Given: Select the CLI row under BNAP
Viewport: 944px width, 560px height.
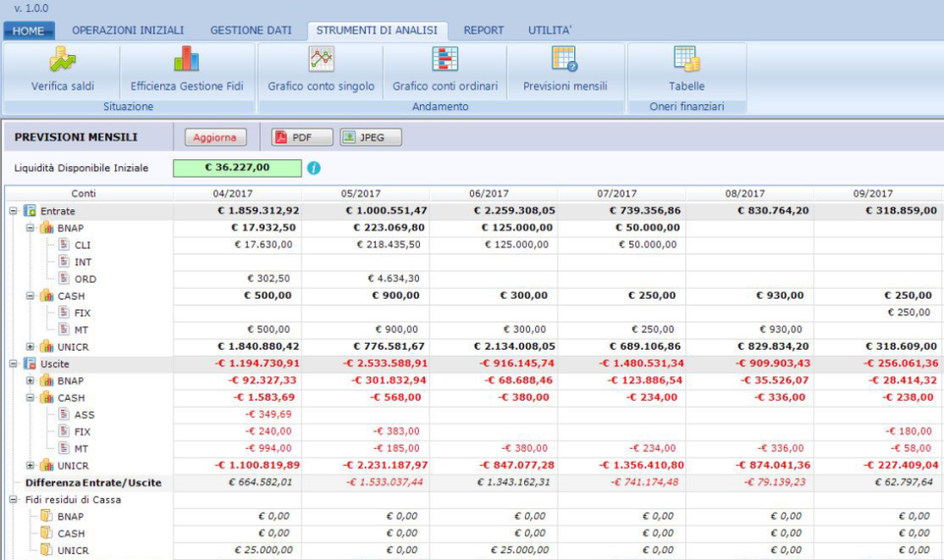Looking at the screenshot, I should pyautogui.click(x=83, y=245).
